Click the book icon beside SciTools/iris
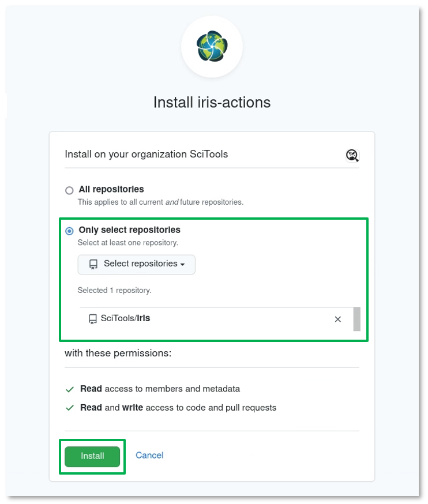Image resolution: width=428 pixels, height=504 pixels. (x=93, y=319)
